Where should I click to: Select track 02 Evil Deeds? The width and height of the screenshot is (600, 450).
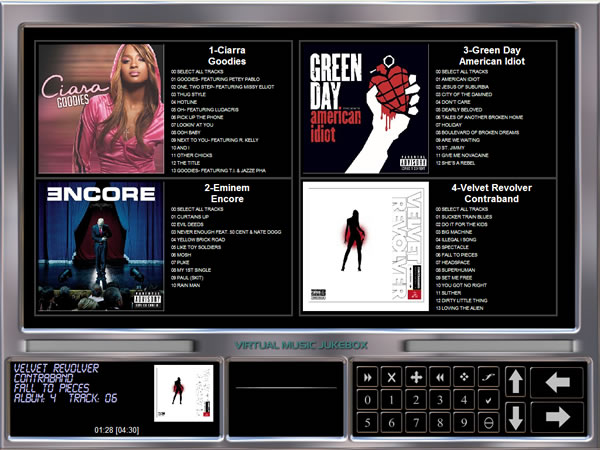click(x=188, y=225)
